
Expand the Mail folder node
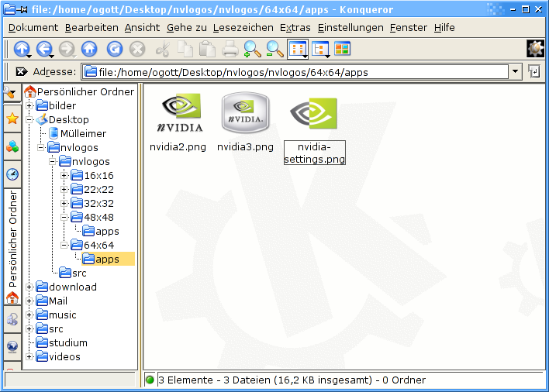click(x=29, y=301)
